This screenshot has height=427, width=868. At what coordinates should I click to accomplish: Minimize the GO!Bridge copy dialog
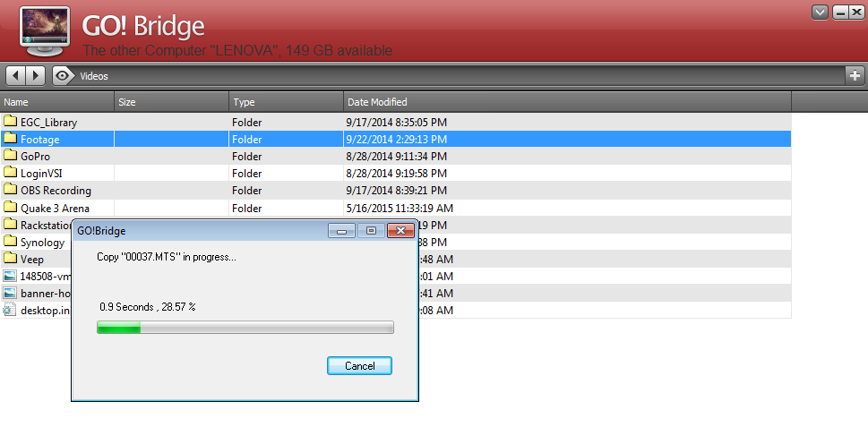[341, 231]
